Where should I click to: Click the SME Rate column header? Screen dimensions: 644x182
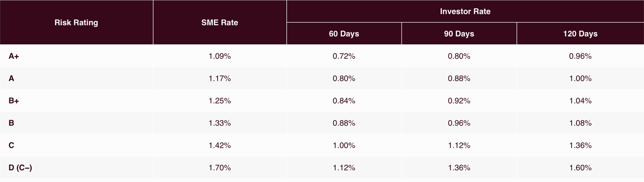[x=220, y=23]
